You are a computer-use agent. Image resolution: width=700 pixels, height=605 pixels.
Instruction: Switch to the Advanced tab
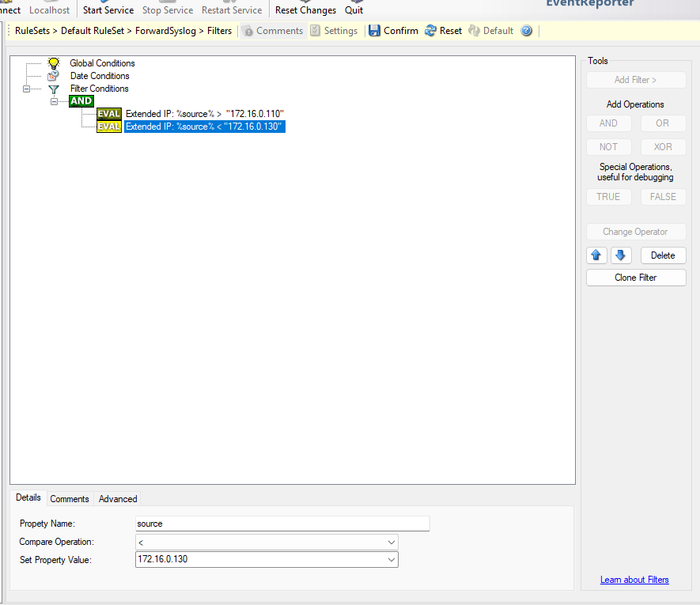[x=118, y=499]
